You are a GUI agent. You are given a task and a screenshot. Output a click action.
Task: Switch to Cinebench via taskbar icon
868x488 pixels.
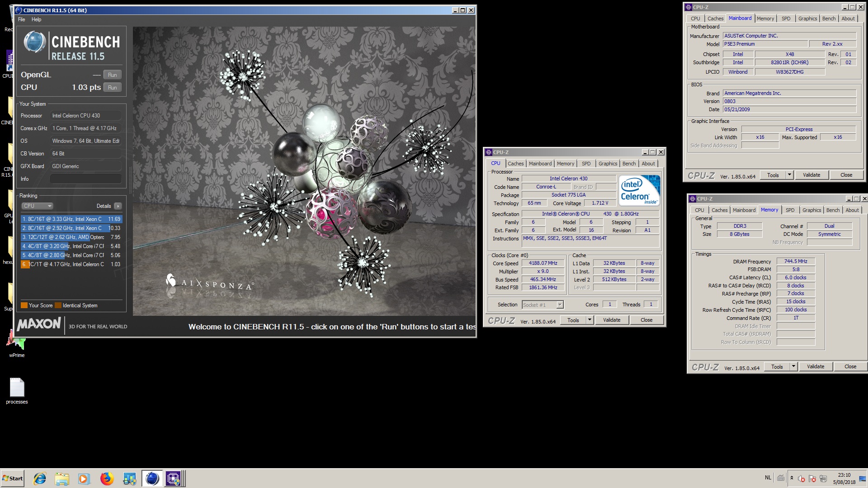(x=152, y=479)
